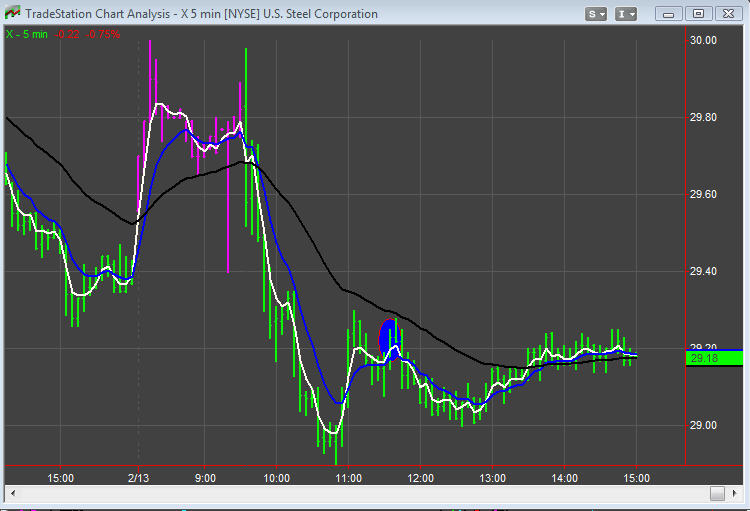
Task: Click the 13:00 time axis label
Action: [493, 478]
